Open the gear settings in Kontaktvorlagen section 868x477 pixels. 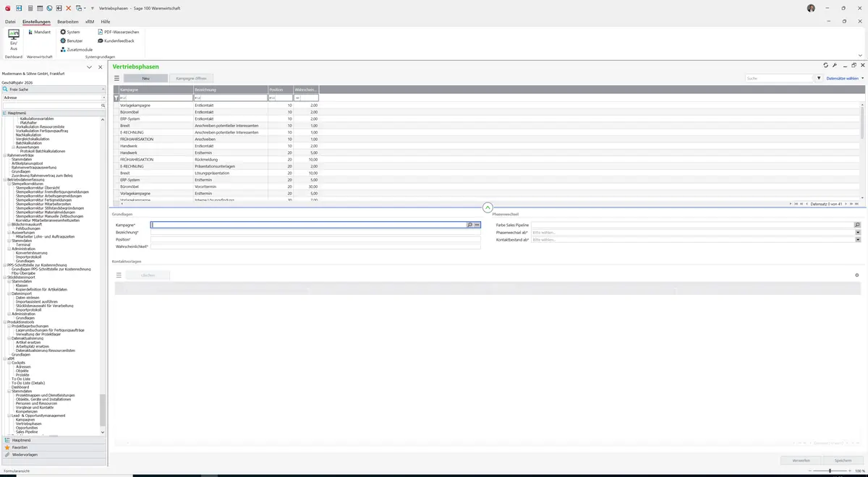tap(857, 275)
